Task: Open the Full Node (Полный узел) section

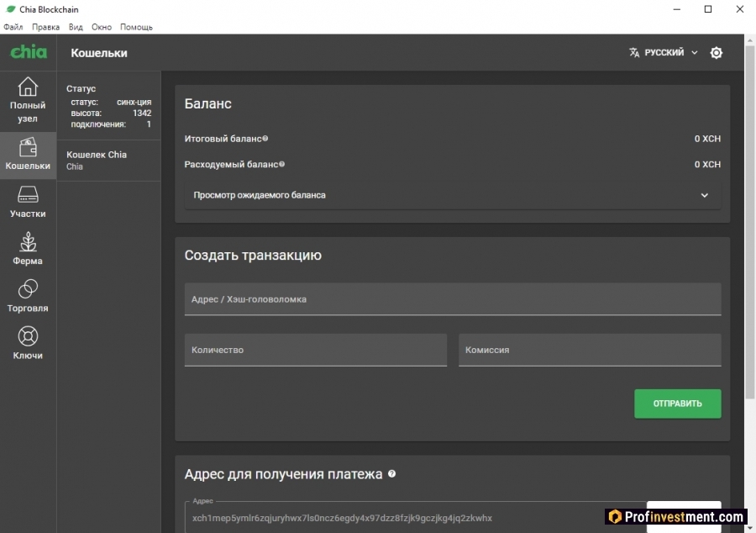Action: point(28,100)
